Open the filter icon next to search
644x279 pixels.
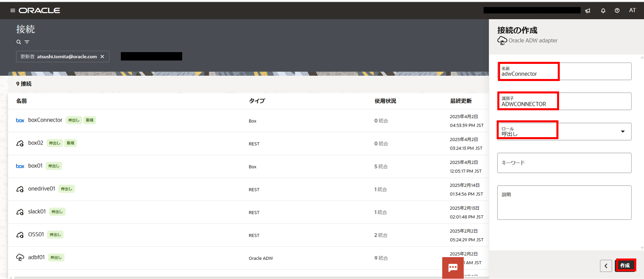27,42
